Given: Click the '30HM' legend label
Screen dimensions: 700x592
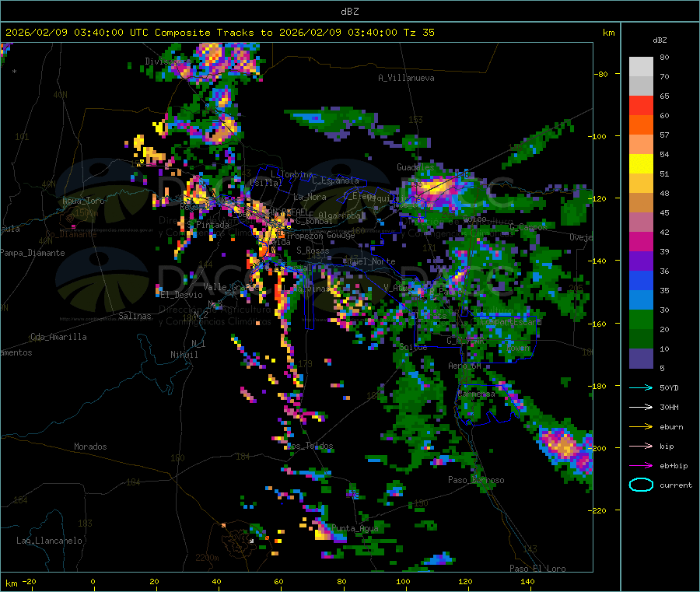Looking at the screenshot, I should tap(669, 407).
